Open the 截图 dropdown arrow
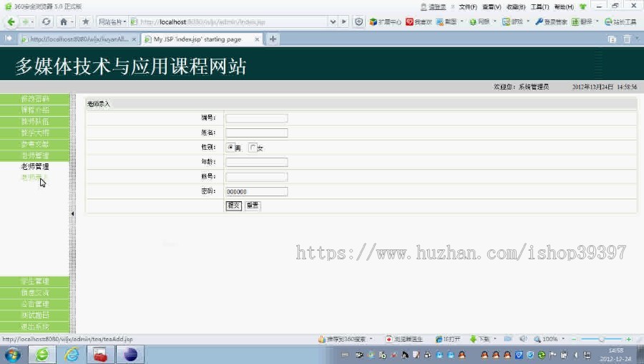644x364 pixels. tap(462, 21)
